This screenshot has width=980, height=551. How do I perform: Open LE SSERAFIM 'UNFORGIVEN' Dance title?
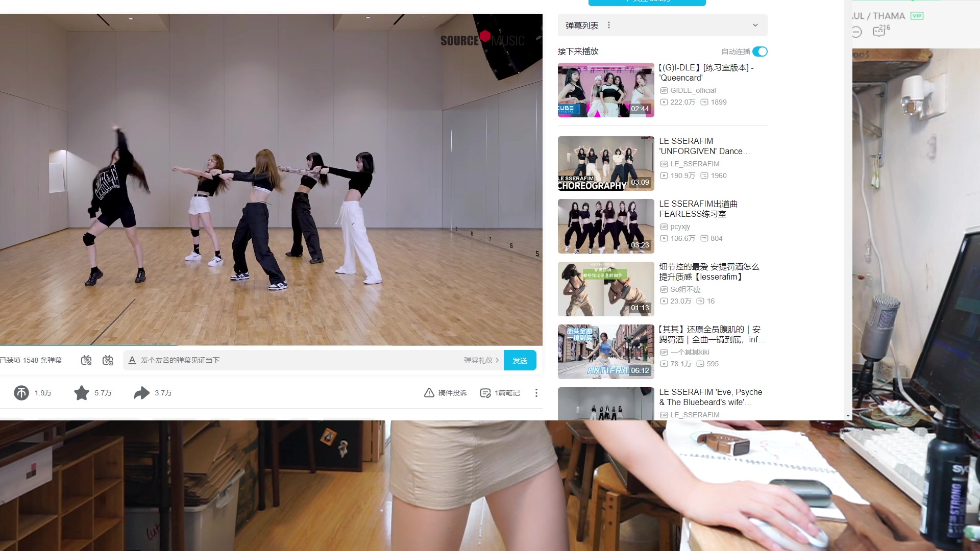(x=704, y=146)
